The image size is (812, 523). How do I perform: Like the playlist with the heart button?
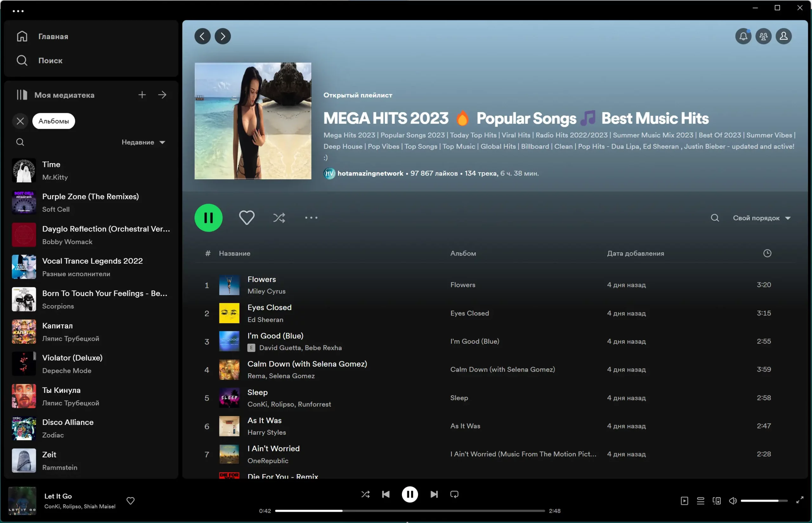247,218
